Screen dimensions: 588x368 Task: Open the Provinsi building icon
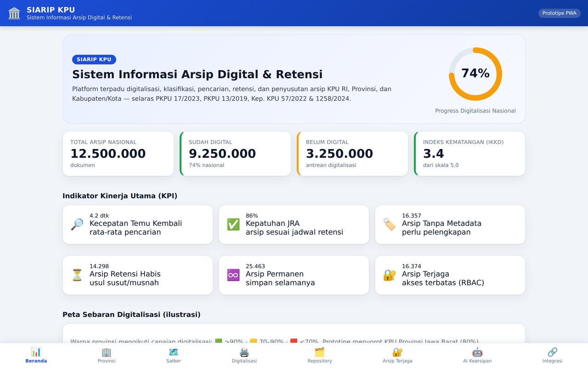click(107, 352)
